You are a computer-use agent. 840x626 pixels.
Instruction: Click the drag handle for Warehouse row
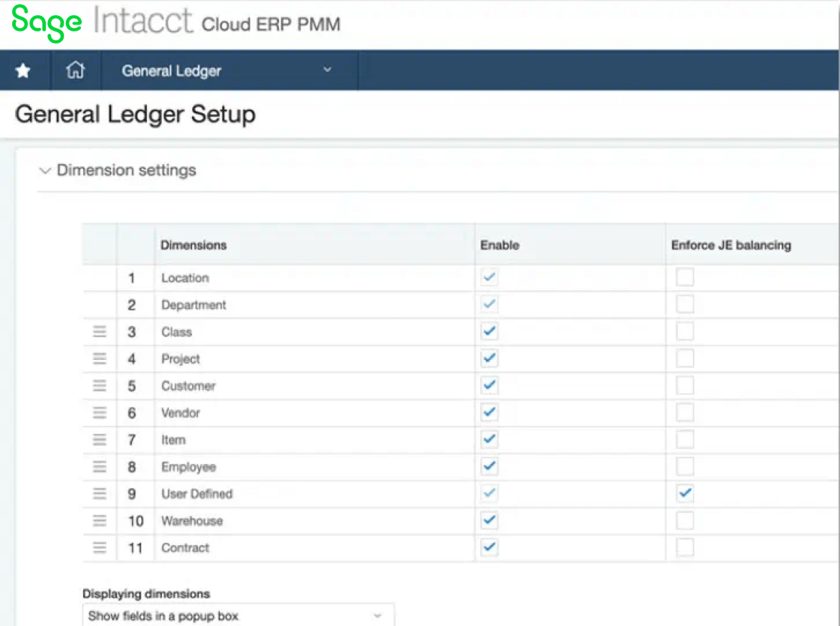(x=100, y=521)
